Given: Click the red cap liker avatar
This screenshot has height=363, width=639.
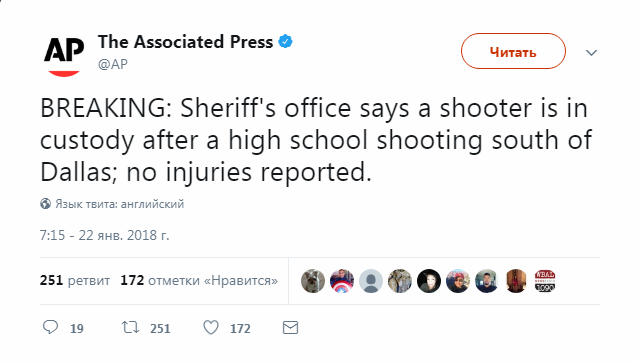Looking at the screenshot, I should (x=458, y=281).
